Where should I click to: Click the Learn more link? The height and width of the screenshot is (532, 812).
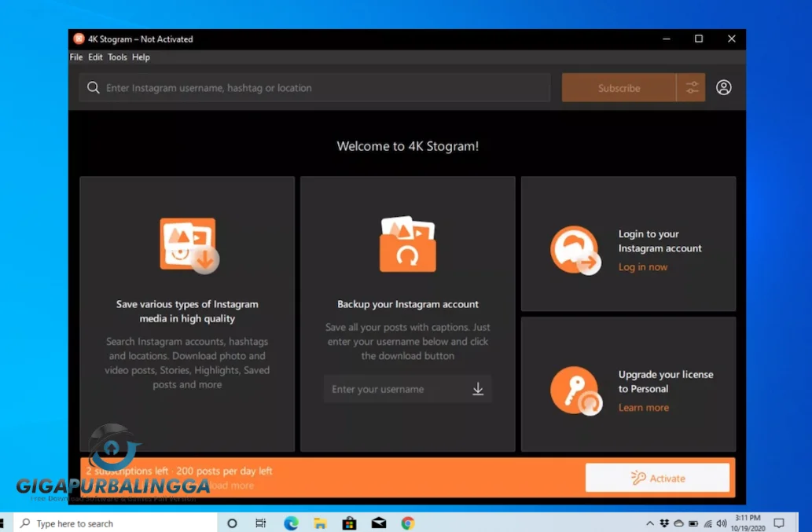644,408
